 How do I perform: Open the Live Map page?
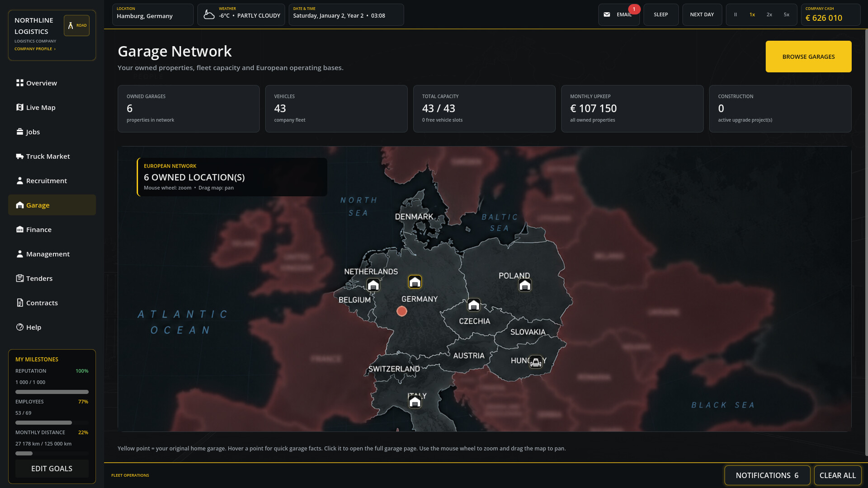(52, 108)
